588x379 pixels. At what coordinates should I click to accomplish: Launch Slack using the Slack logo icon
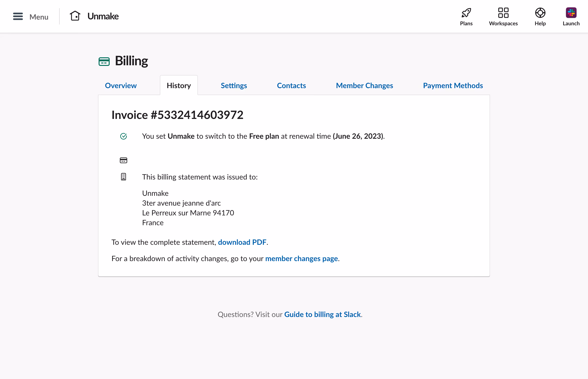[x=571, y=13]
